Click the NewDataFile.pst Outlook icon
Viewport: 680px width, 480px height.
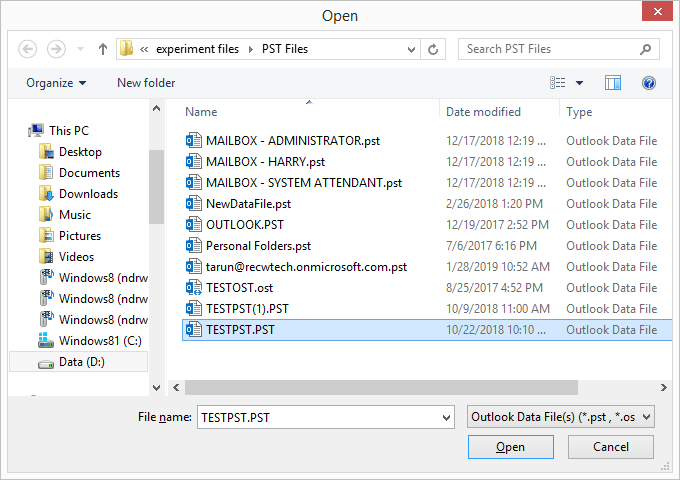pos(193,204)
